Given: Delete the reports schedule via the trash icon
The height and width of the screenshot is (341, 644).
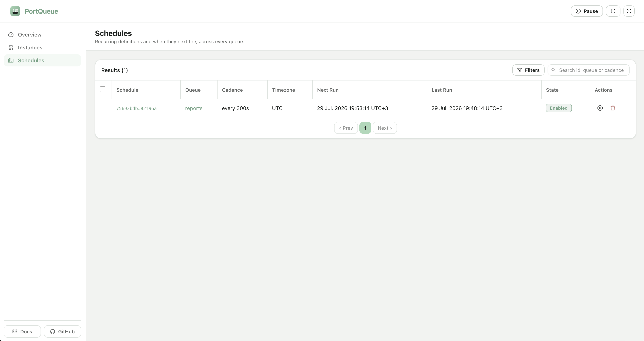Looking at the screenshot, I should coord(613,108).
